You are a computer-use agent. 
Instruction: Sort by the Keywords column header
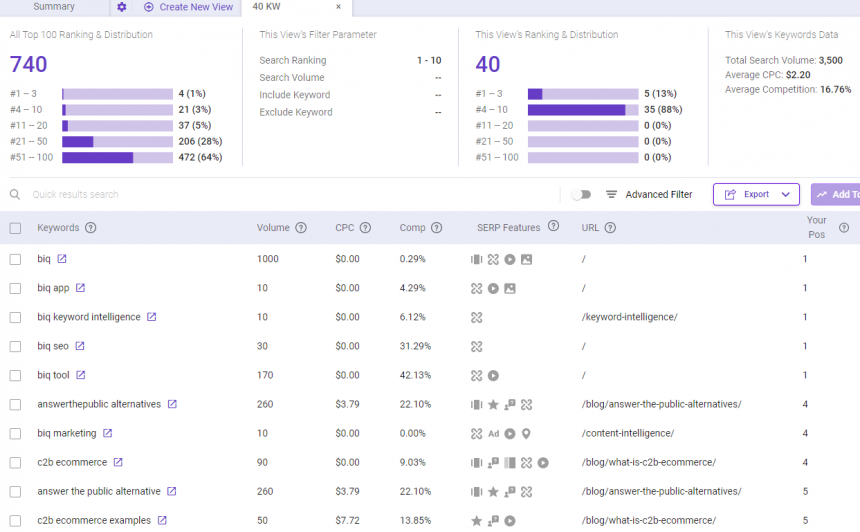tap(58, 228)
